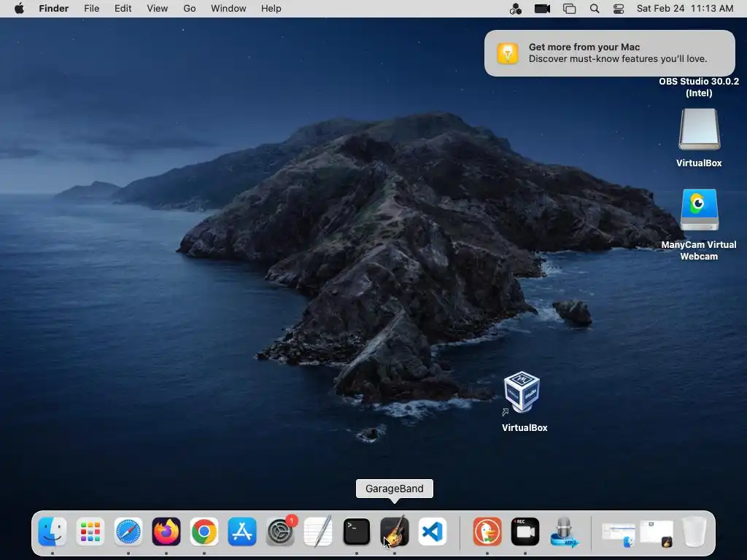Open the minimized Finder window in the Dock
The image size is (747, 560).
click(619, 534)
